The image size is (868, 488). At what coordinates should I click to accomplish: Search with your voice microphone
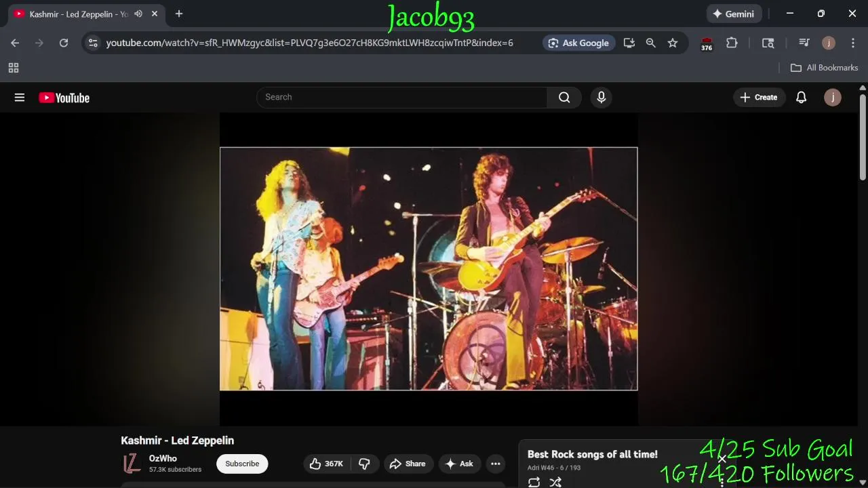coord(601,97)
